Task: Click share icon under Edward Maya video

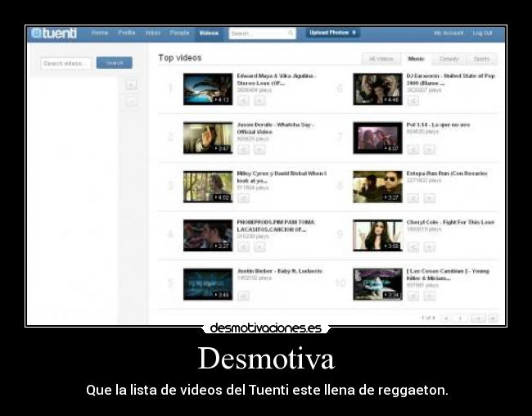Action: (x=243, y=101)
